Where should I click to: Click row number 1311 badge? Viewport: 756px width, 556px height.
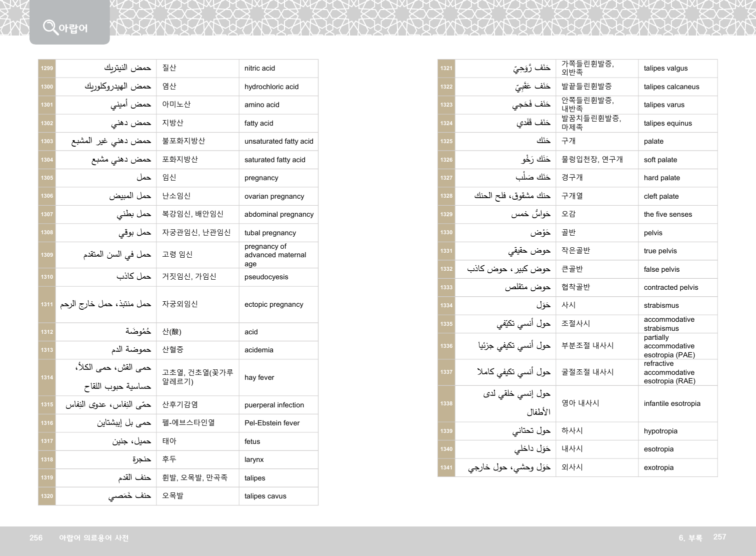click(x=47, y=304)
